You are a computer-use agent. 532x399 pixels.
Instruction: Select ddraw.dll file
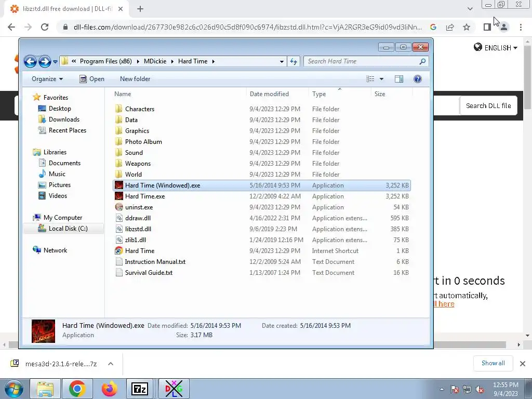(261, 218)
